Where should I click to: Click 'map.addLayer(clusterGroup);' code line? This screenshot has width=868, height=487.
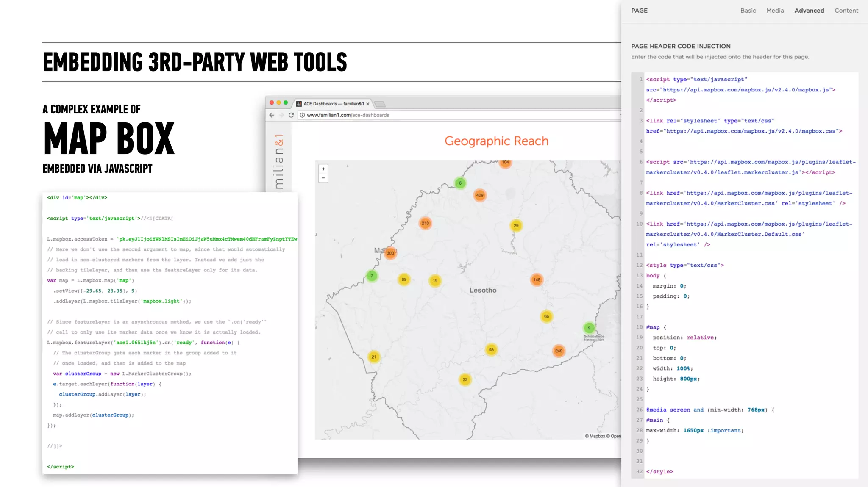93,415
